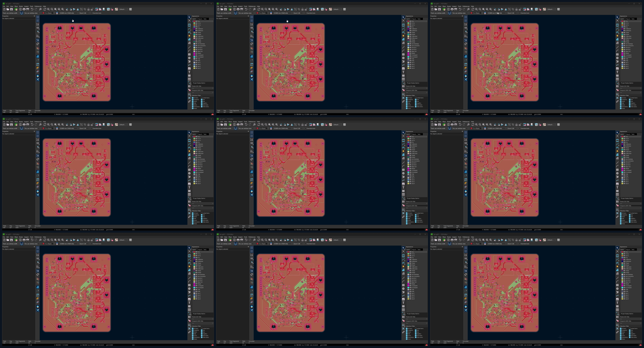Open the File menu in the top-left window
The height and width of the screenshot is (348, 644).
coord(4,6)
